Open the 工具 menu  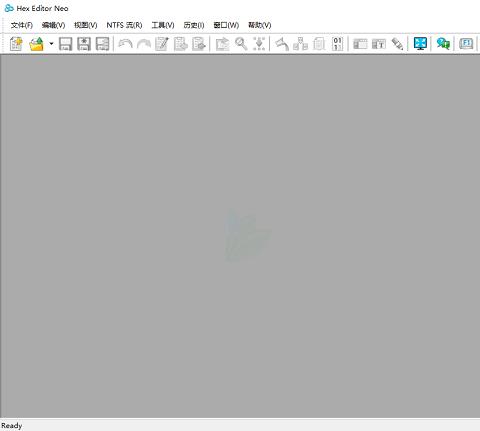(x=163, y=25)
